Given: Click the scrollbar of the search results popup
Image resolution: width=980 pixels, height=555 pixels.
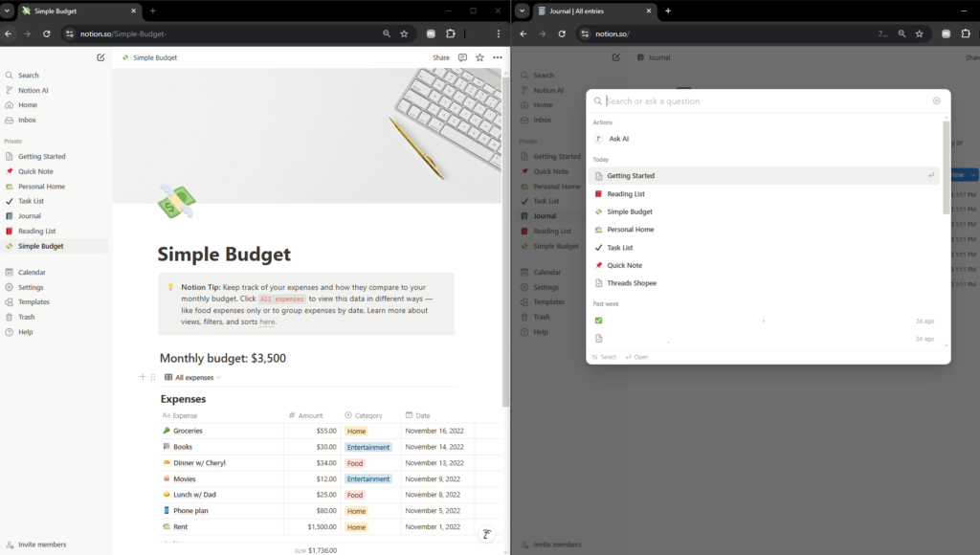Looking at the screenshot, I should pyautogui.click(x=947, y=167).
